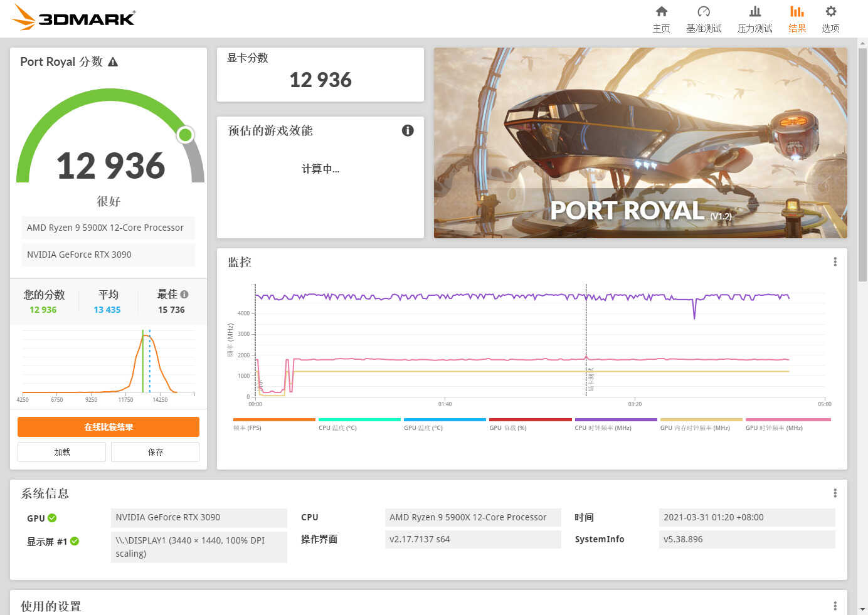Viewport: 868px width, 615px height.
Task: Click the \\.\DISPLAY1 display info field
Action: point(199,547)
